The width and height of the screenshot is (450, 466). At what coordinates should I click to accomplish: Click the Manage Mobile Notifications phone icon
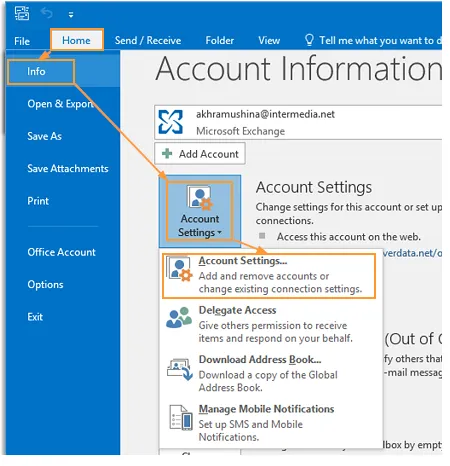181,418
